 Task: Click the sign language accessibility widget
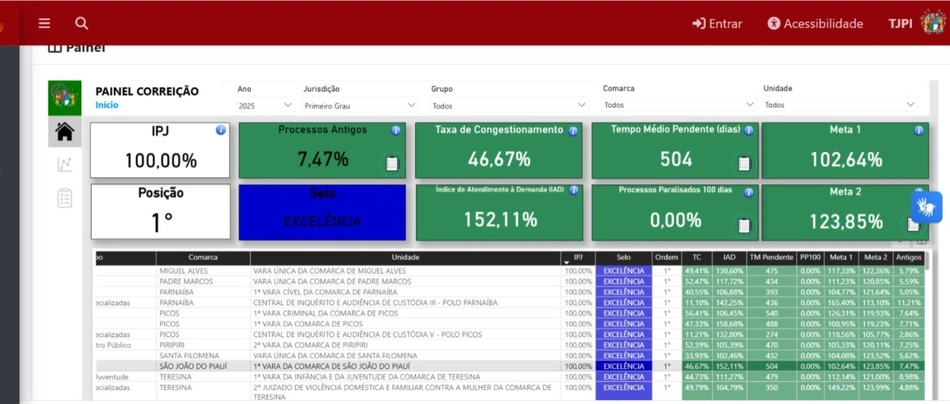click(927, 207)
